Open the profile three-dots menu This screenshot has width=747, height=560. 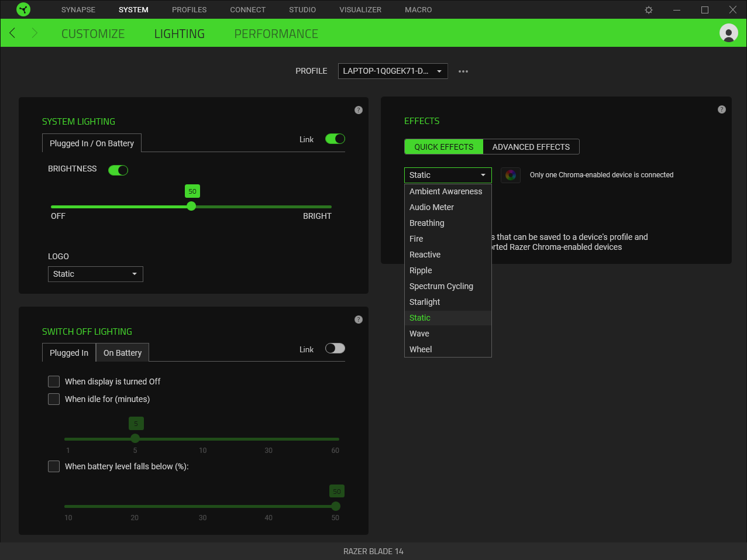pyautogui.click(x=463, y=71)
